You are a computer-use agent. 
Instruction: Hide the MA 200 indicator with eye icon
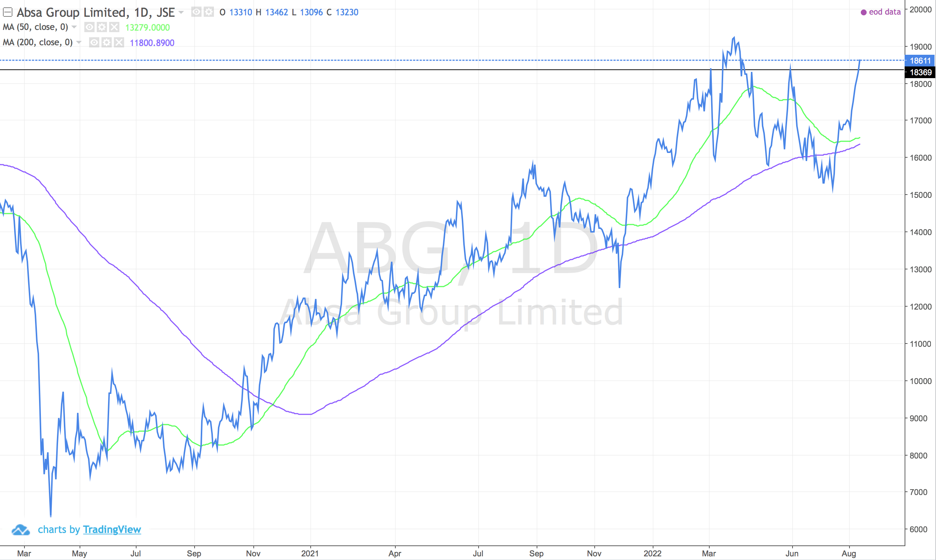94,42
